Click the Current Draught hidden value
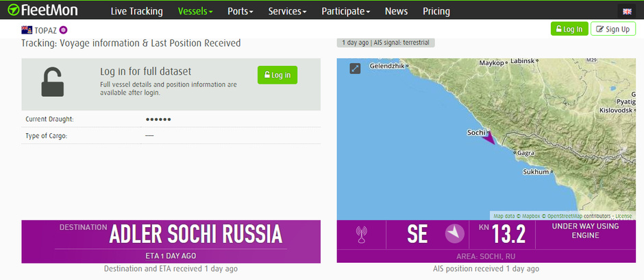 tap(158, 119)
